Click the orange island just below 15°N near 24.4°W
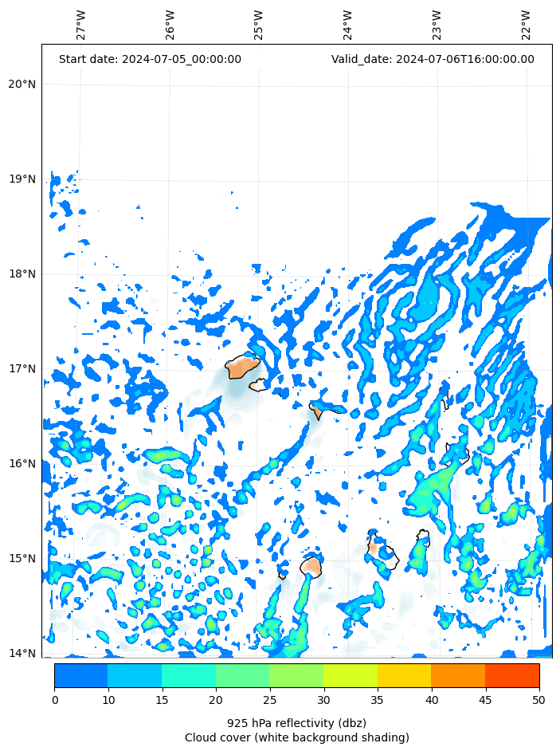 [311, 567]
